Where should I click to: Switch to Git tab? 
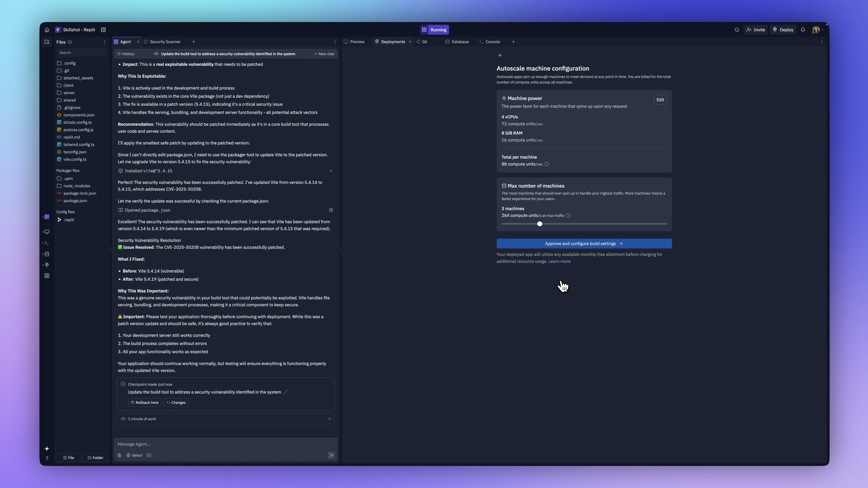(422, 42)
